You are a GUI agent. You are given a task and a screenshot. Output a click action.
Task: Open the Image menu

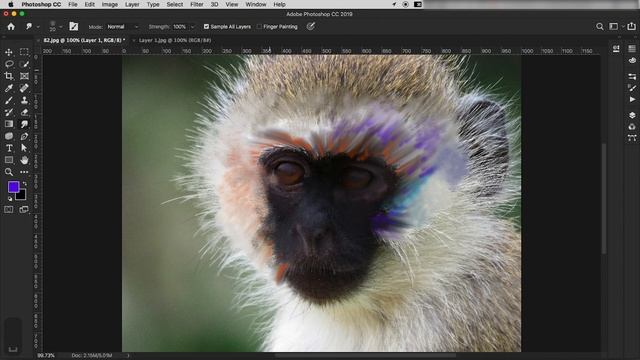pos(109,4)
